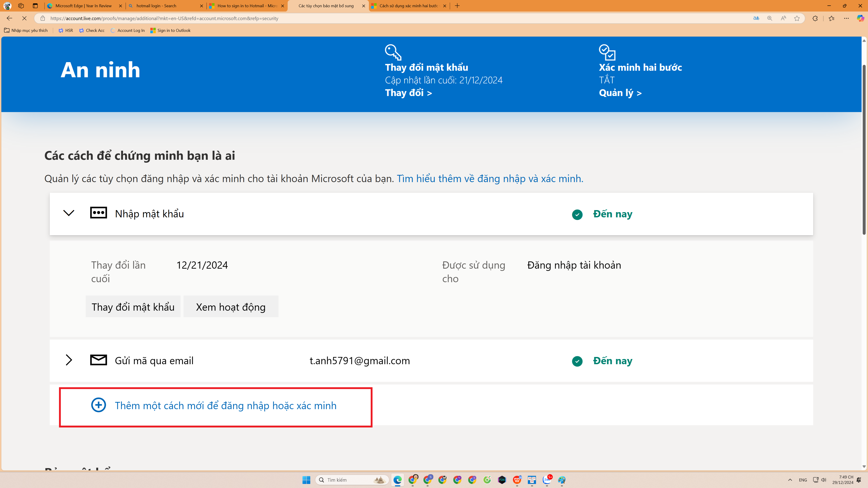Click the ENG language indicator

point(803,480)
